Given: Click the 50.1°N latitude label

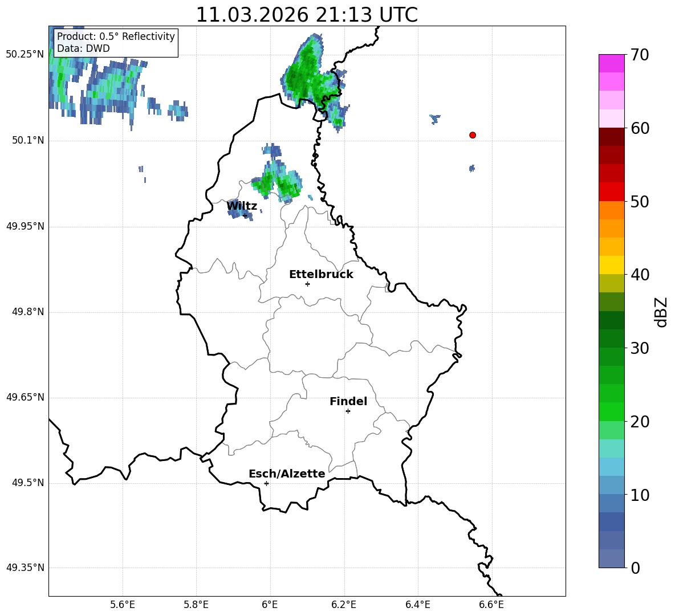Looking at the screenshot, I should [28, 141].
